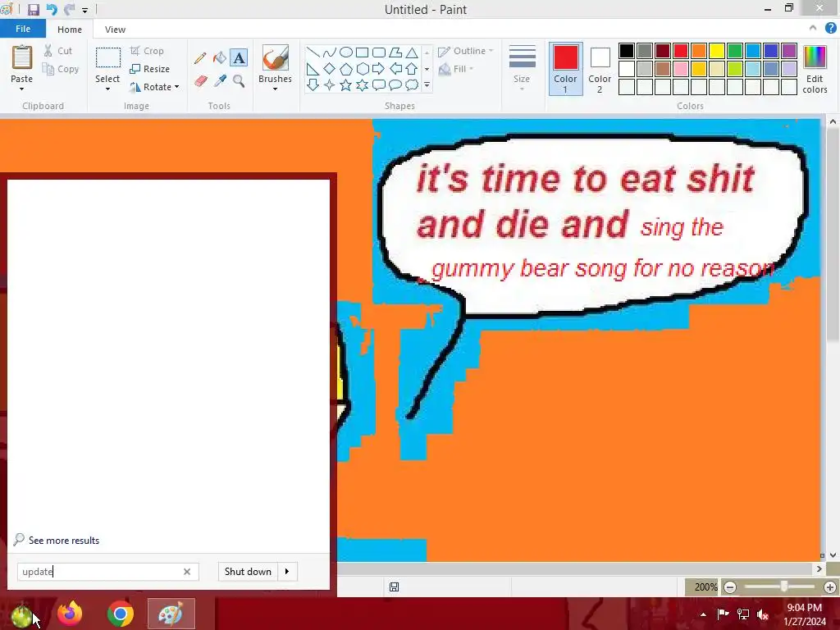Open the Customize Quick Access Toolbar arrow
This screenshot has width=840, height=630.
pyautogui.click(x=84, y=10)
